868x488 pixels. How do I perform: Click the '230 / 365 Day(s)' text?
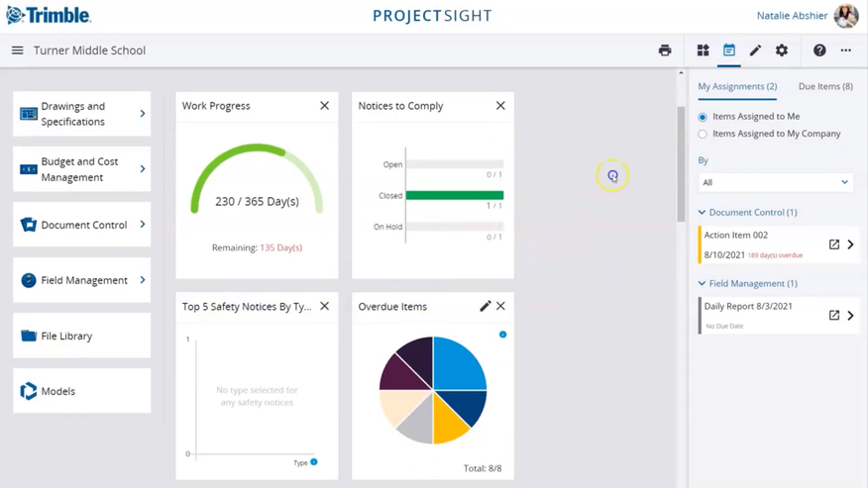(x=257, y=201)
